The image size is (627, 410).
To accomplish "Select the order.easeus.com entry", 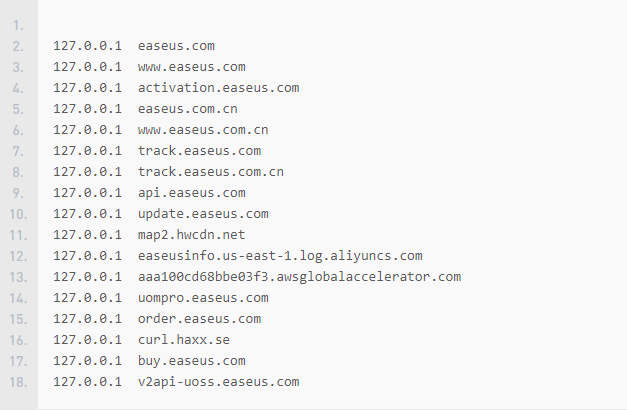I will (x=199, y=318).
